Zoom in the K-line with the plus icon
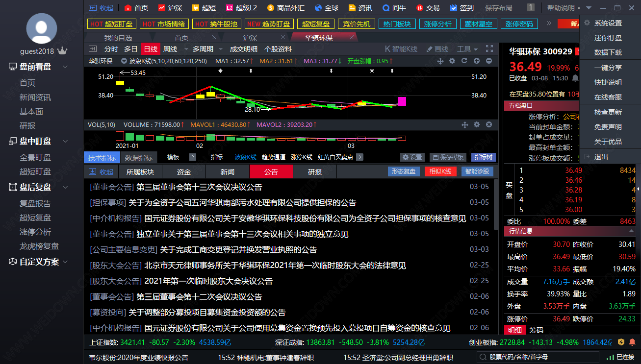This screenshot has width=641, height=364. pos(477,61)
